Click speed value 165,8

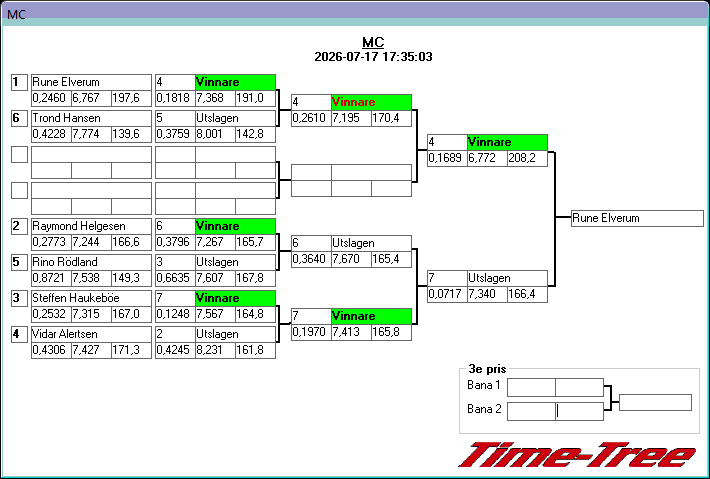pos(392,332)
